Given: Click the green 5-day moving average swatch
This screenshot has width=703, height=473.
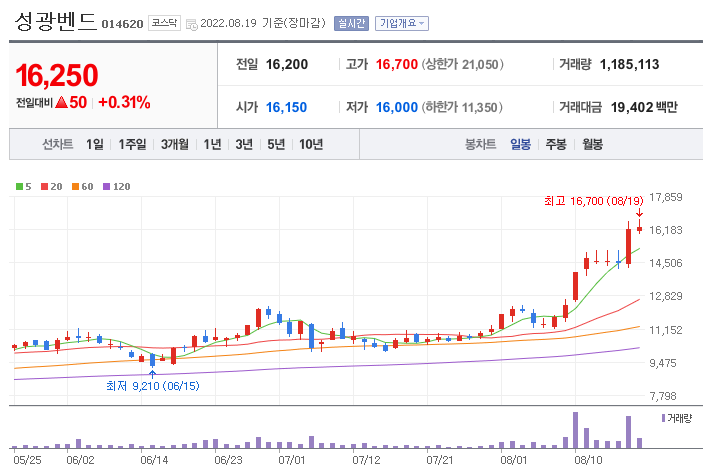Looking at the screenshot, I should click(19, 187).
